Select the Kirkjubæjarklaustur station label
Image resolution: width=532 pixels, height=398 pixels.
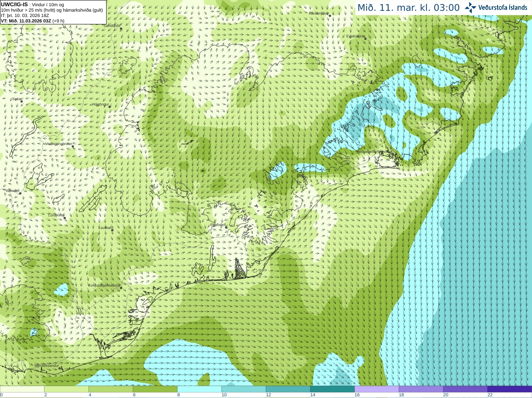pyautogui.click(x=104, y=285)
